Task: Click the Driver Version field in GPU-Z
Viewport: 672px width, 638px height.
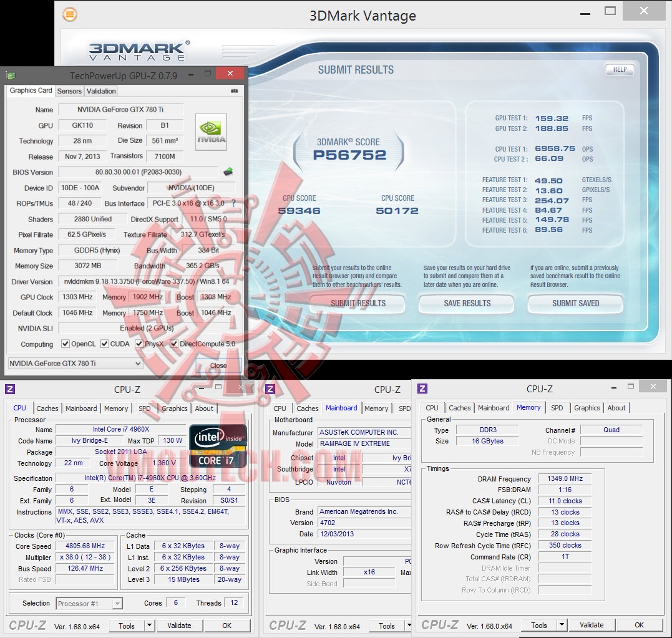Action: click(x=147, y=281)
